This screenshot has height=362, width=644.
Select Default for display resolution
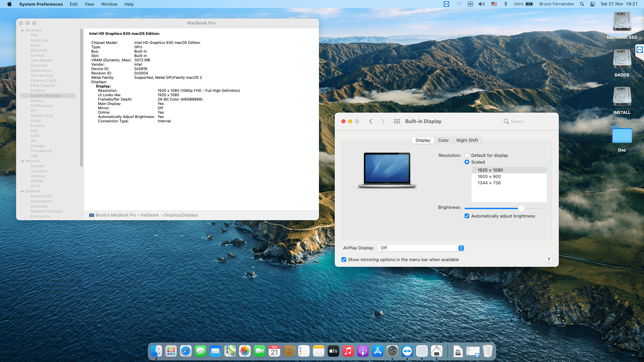(467, 155)
